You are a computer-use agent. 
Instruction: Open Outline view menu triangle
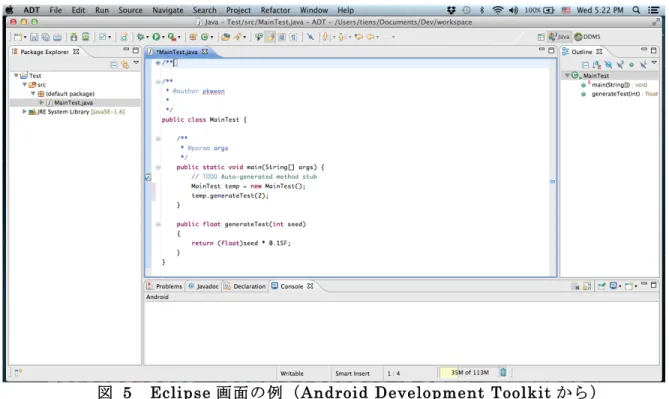point(654,63)
